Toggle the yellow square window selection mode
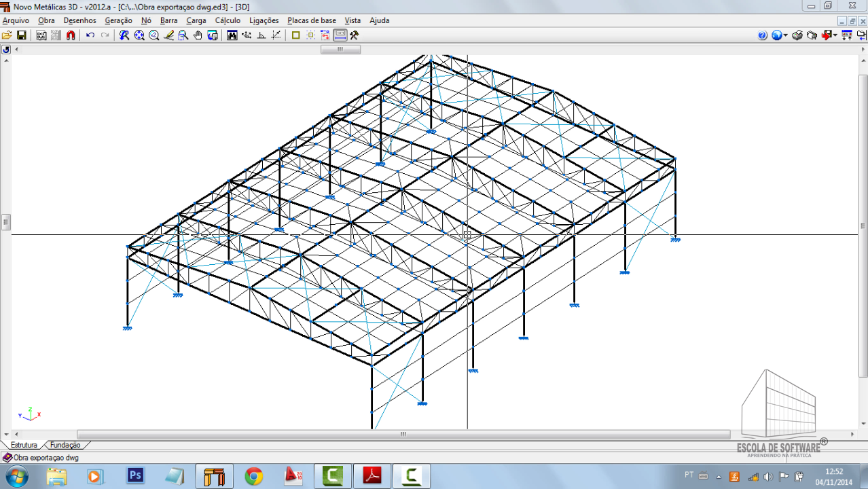Screen dimensions: 868x489 [x=295, y=35]
